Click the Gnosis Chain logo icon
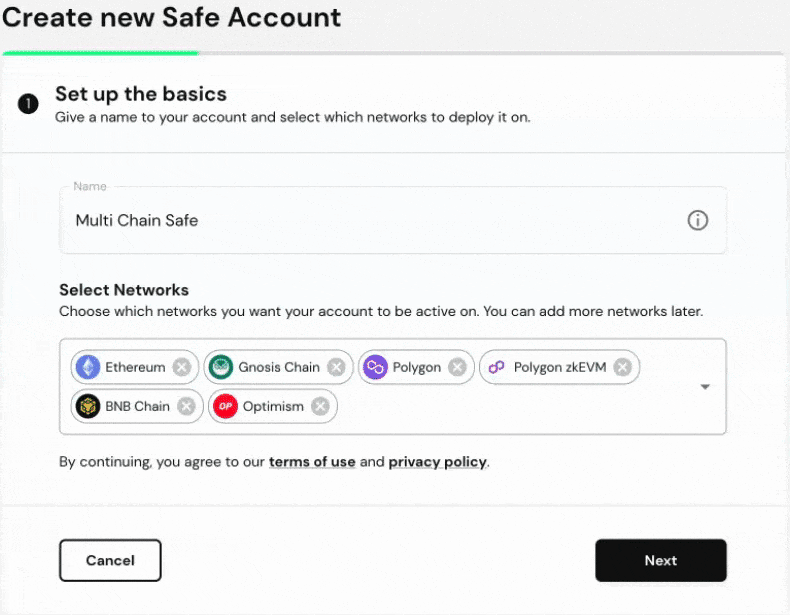 [x=221, y=367]
